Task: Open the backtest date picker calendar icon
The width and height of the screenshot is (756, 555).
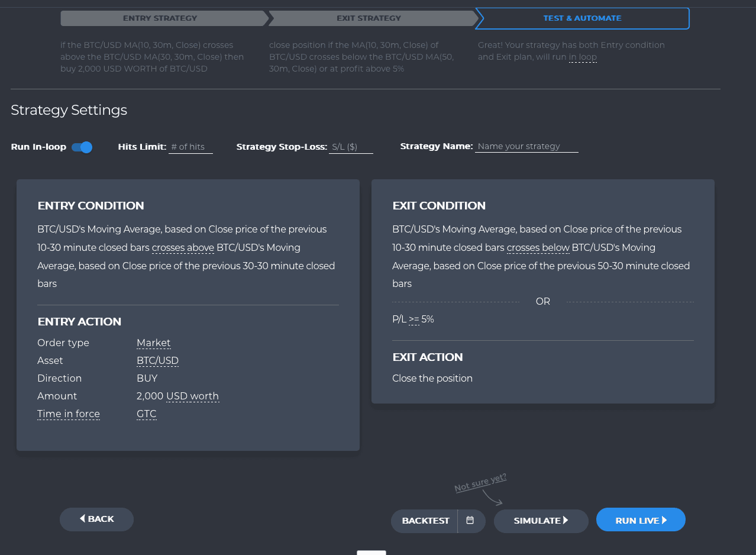Action: point(471,521)
